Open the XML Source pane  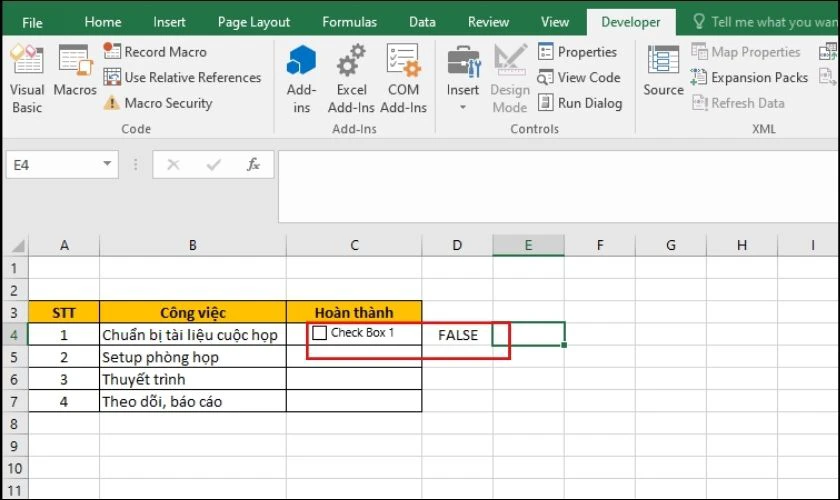(663, 71)
